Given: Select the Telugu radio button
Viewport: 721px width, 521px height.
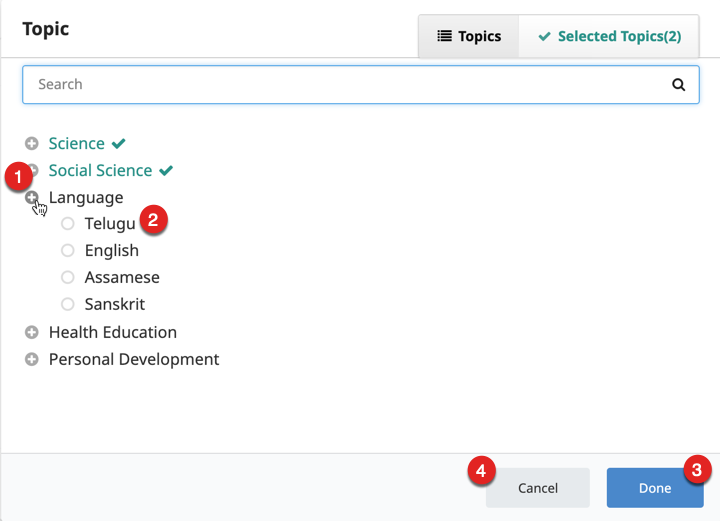Looking at the screenshot, I should [x=68, y=224].
